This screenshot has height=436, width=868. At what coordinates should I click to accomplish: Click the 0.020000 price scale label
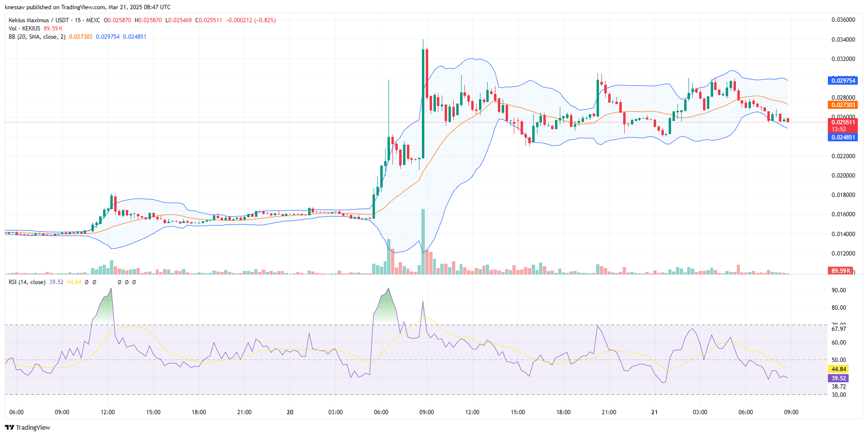pyautogui.click(x=843, y=176)
